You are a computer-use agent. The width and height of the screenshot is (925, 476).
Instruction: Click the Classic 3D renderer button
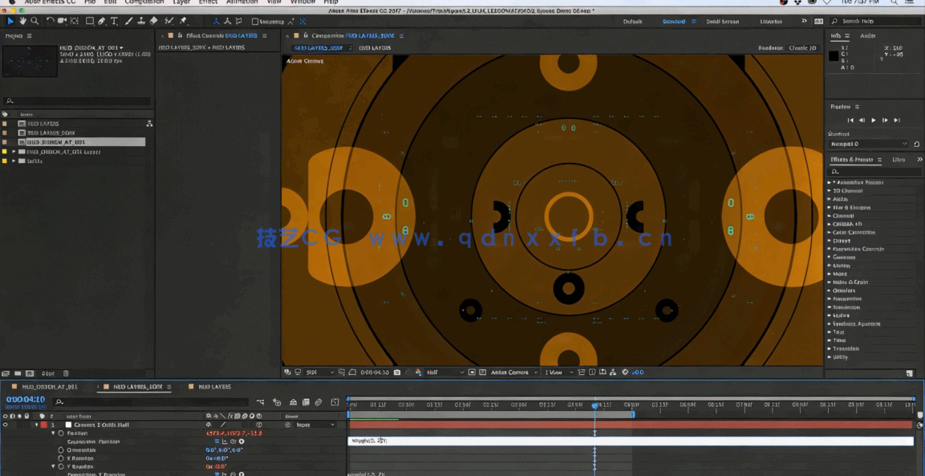[802, 48]
